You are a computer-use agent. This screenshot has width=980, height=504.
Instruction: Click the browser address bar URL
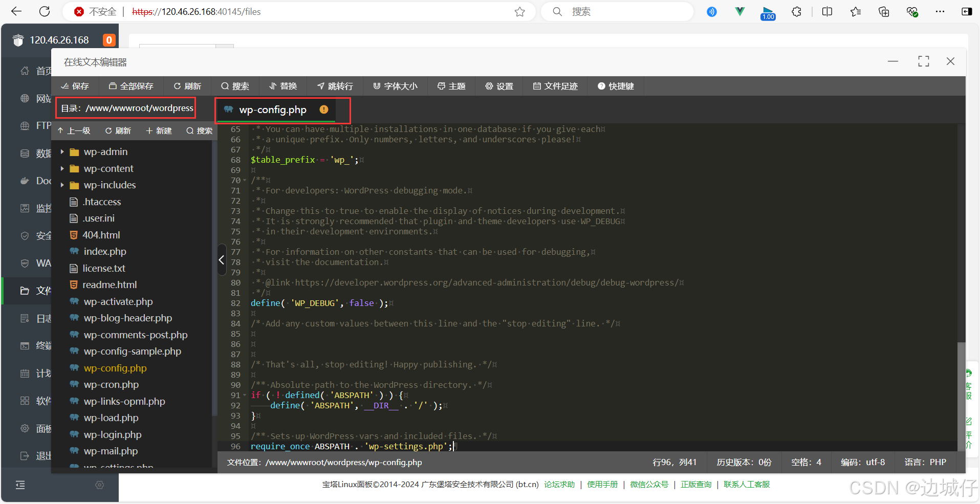197,12
